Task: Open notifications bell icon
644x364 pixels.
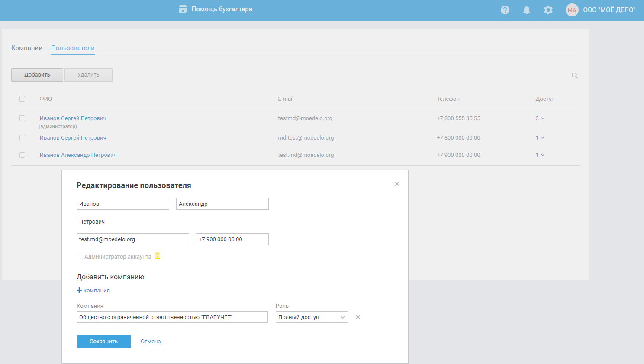Action: click(x=526, y=10)
